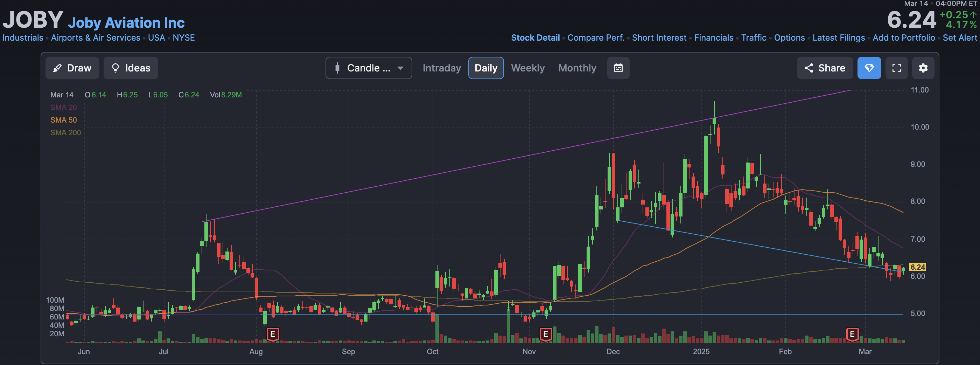
Task: Open chart settings gear
Action: tap(923, 68)
